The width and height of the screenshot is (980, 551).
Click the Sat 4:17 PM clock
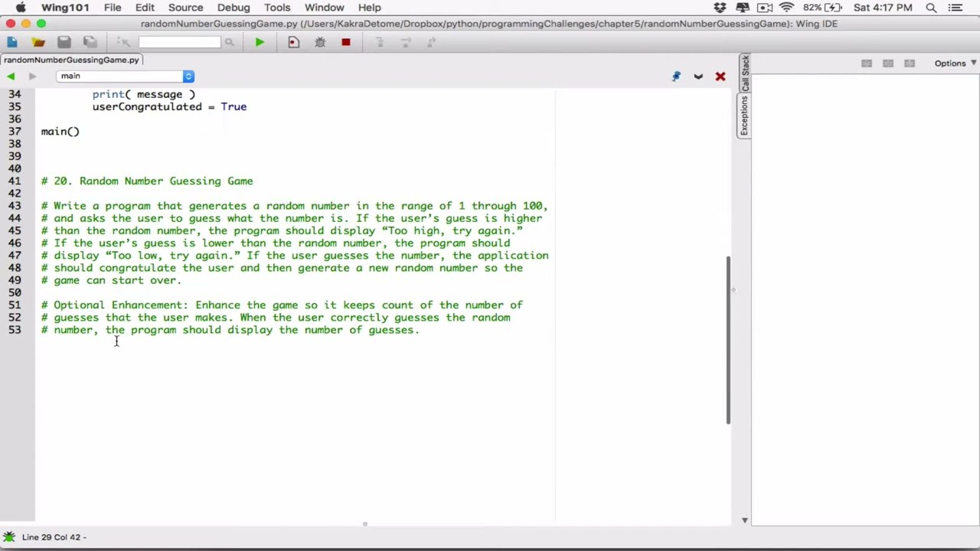(883, 8)
